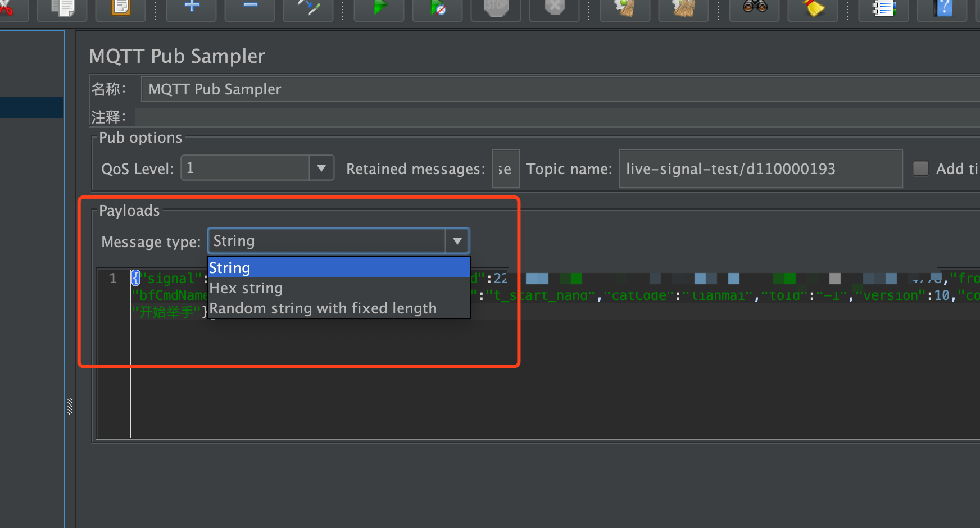Open the function helper list icon
The image size is (980, 528).
point(883,8)
